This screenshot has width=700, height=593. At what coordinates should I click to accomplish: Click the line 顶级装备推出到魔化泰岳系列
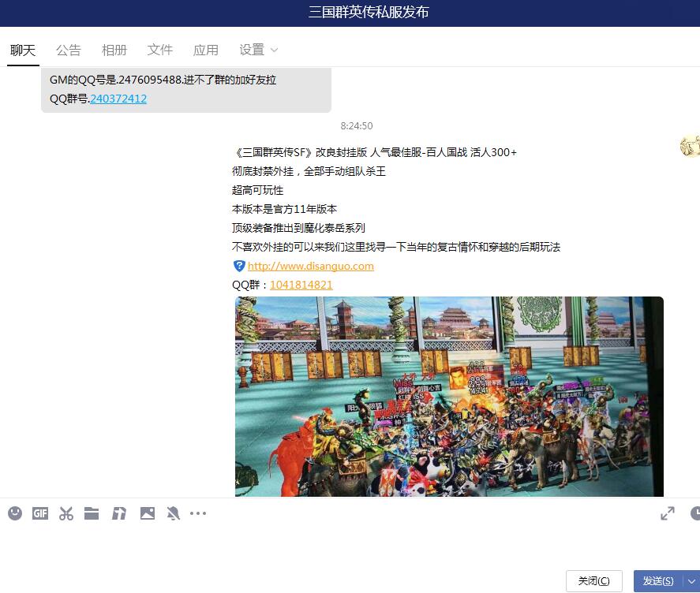click(x=298, y=228)
